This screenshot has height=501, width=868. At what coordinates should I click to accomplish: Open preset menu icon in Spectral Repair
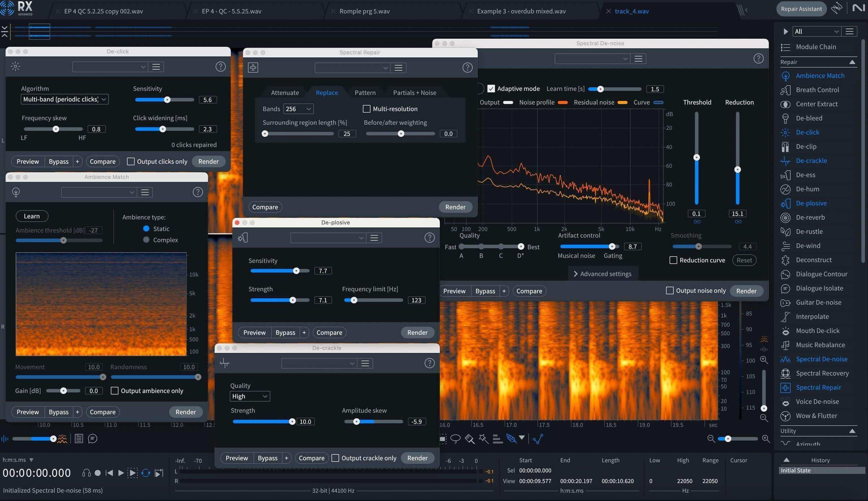pyautogui.click(x=399, y=68)
